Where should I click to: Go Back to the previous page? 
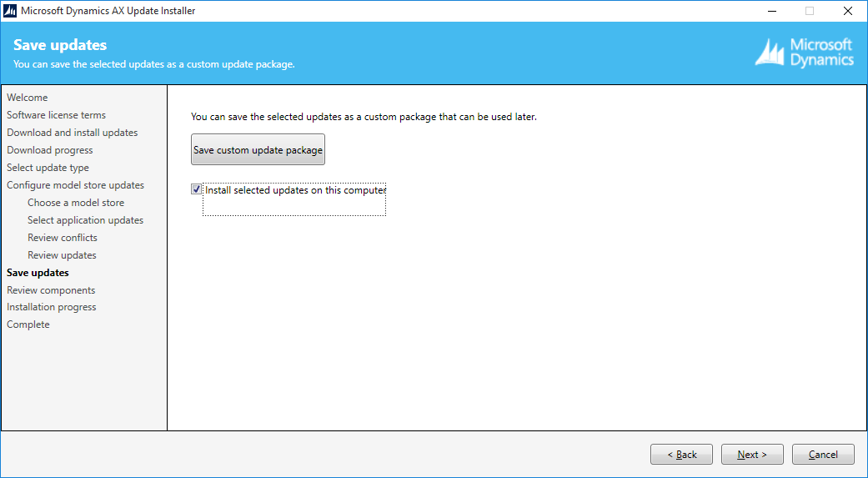(x=681, y=454)
